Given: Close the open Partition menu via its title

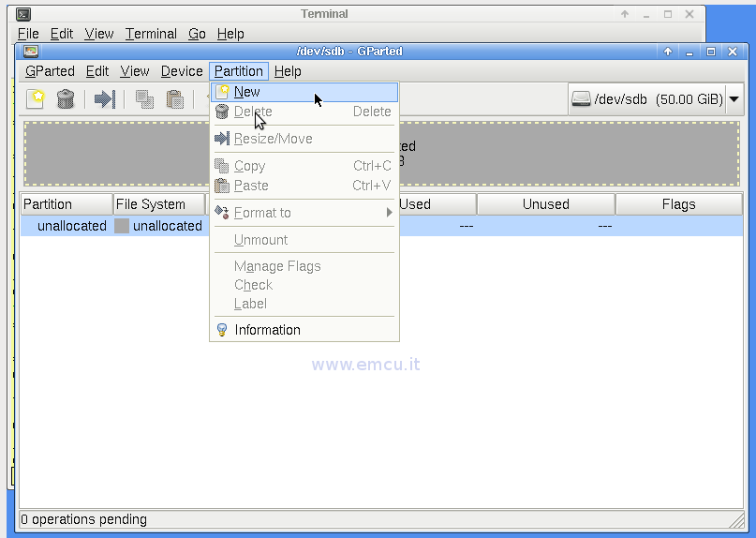Looking at the screenshot, I should point(239,71).
